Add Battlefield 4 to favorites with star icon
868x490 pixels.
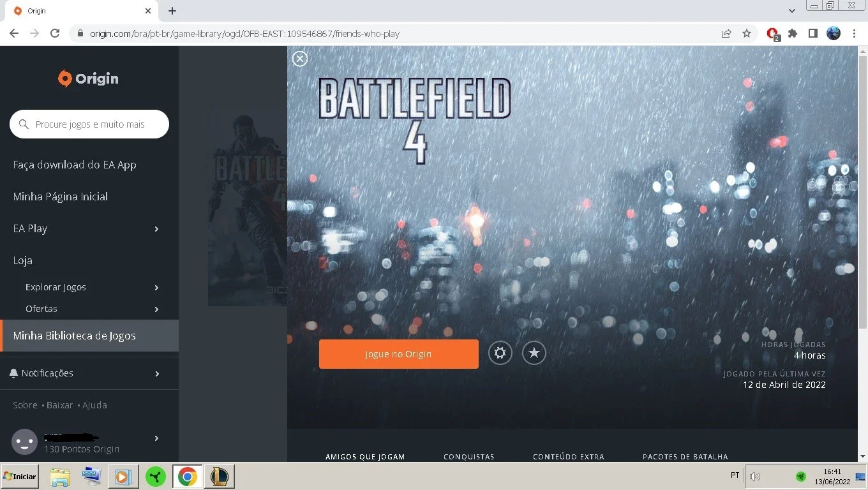tap(534, 353)
